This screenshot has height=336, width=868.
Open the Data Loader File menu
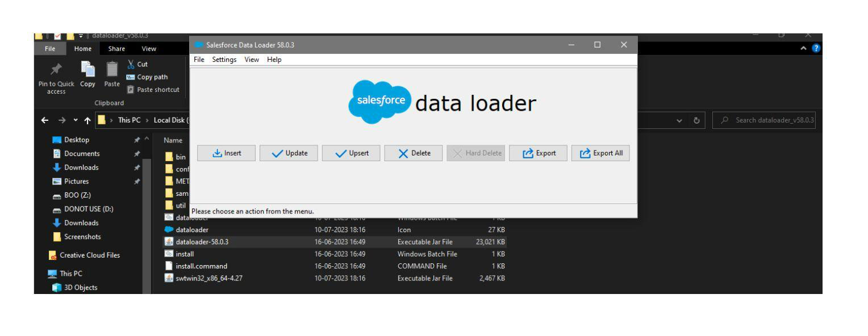199,60
